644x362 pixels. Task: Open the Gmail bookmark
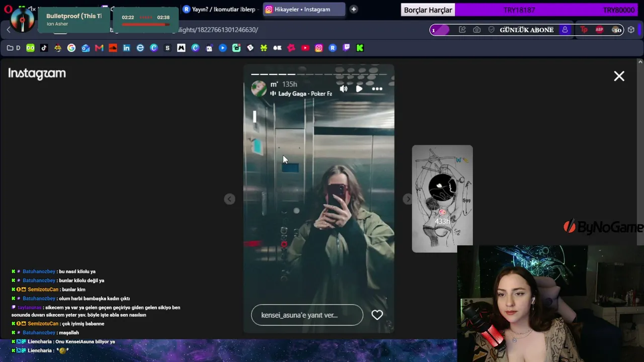(99, 48)
